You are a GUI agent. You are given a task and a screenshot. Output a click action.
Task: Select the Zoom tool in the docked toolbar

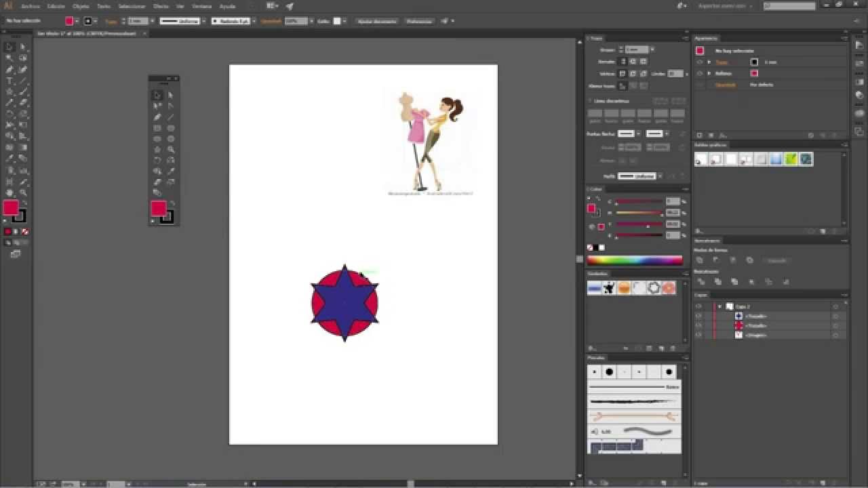pyautogui.click(x=23, y=192)
